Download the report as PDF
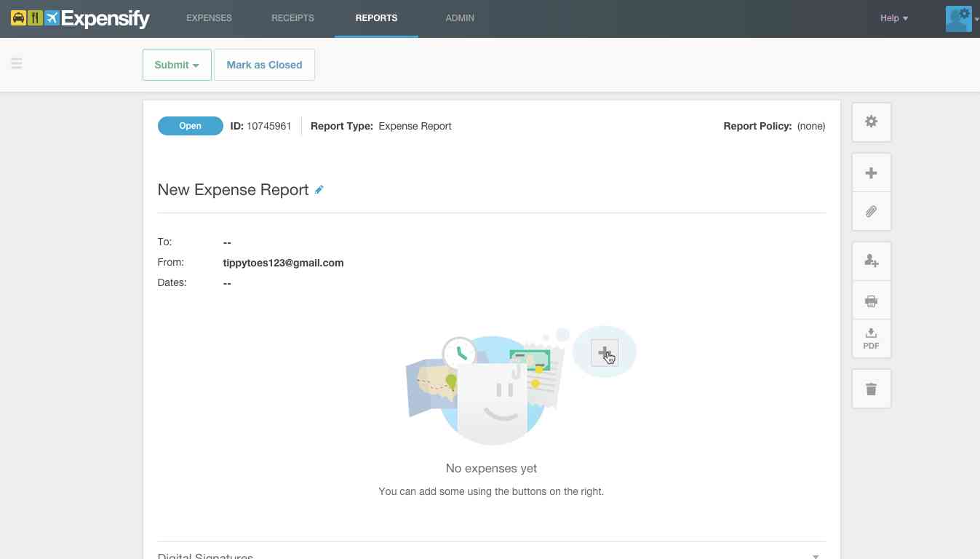Screen dimensions: 980x559 871,338
